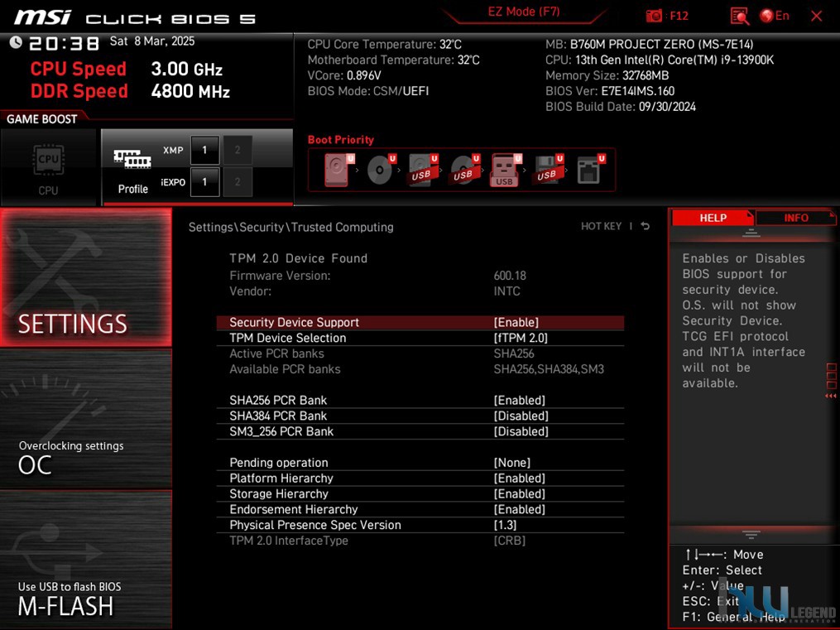Select the TPM Device Selection row label
Screen dimensions: 840x630
click(x=288, y=338)
